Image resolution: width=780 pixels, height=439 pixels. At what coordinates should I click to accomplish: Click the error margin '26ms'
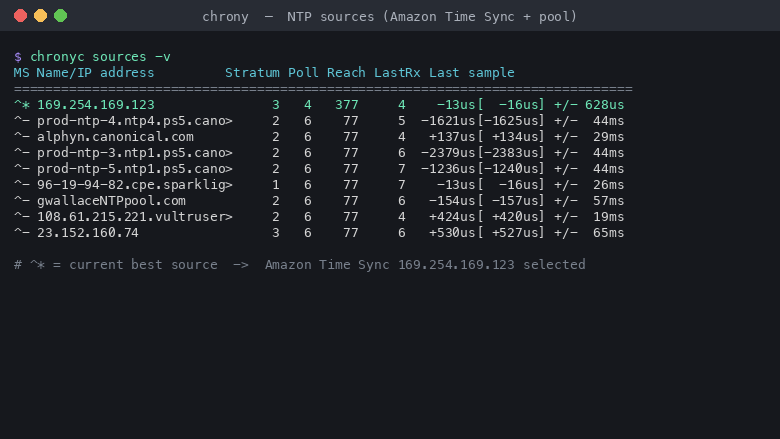tap(608, 184)
